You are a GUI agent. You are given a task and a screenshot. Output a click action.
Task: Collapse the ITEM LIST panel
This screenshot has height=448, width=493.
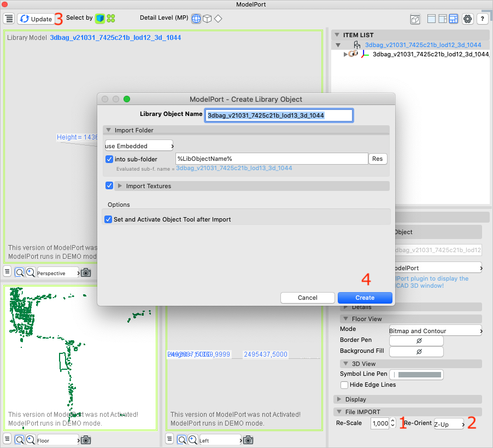337,35
